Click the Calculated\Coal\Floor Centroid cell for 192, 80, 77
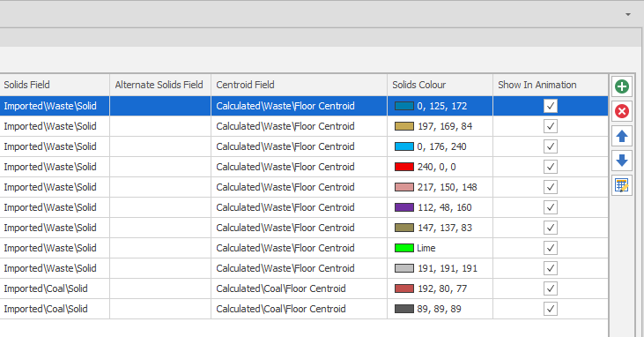This screenshot has height=337, width=644. click(x=299, y=288)
